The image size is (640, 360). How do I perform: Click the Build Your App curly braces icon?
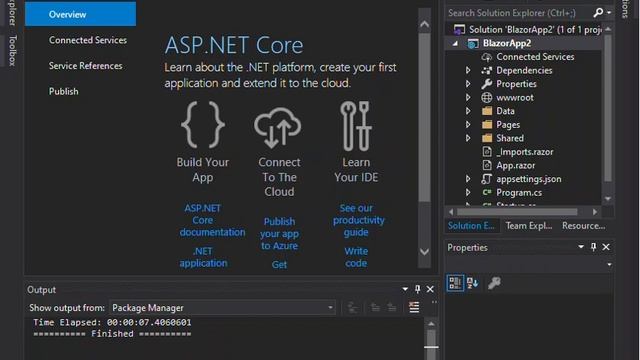coord(203,125)
